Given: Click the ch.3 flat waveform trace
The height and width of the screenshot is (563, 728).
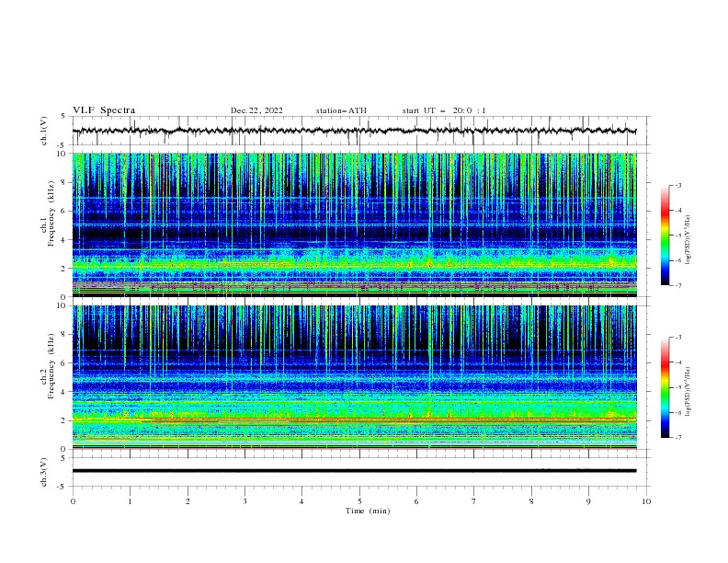Looking at the screenshot, I should (354, 471).
